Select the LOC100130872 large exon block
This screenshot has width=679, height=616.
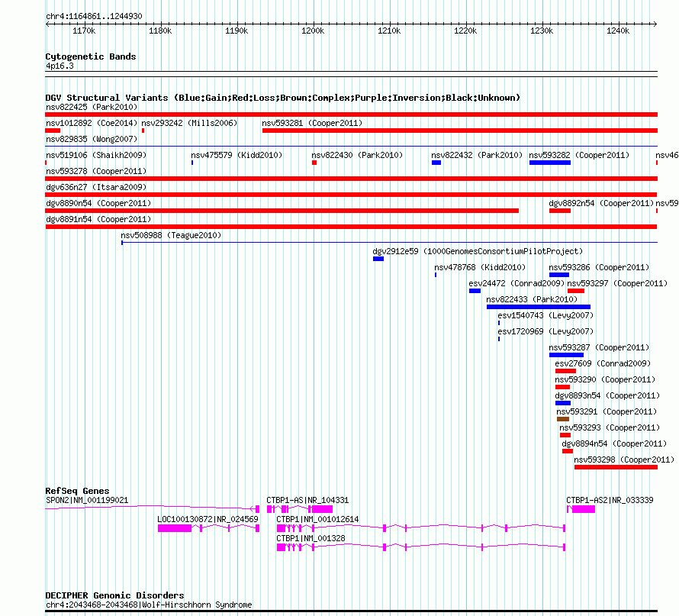[x=175, y=528]
